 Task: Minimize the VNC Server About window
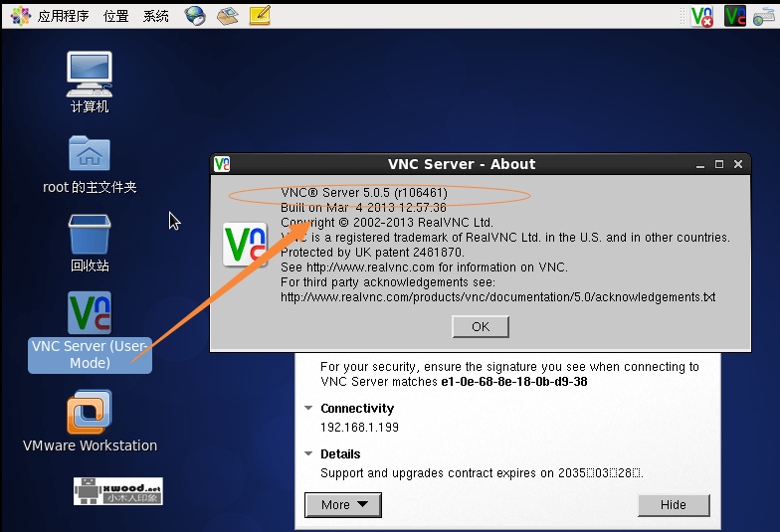(x=700, y=165)
